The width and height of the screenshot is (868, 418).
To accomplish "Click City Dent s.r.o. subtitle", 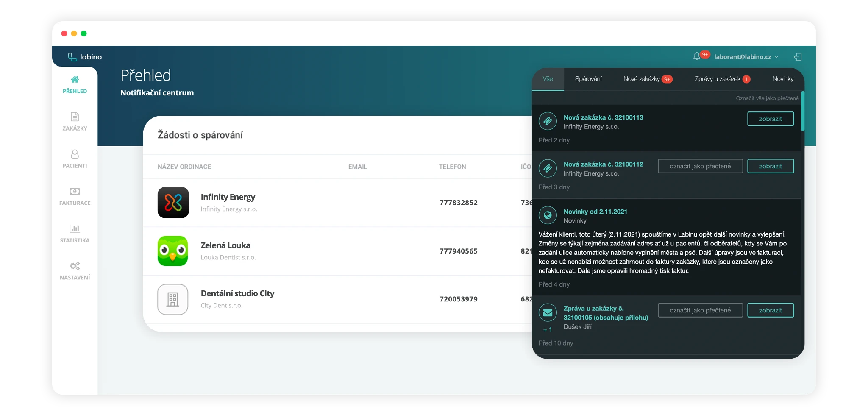I will [222, 305].
